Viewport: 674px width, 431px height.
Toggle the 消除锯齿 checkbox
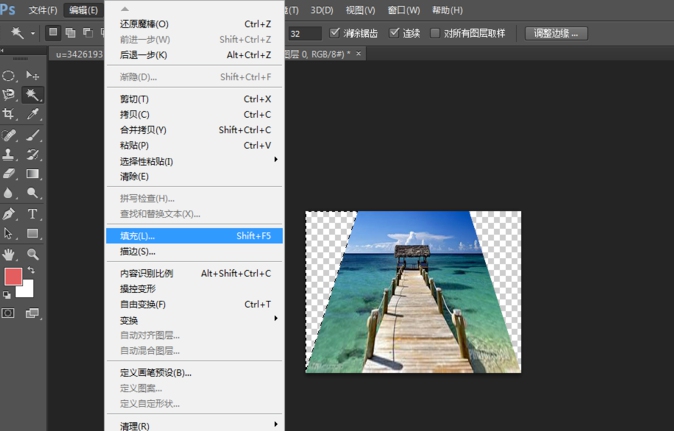click(x=334, y=33)
